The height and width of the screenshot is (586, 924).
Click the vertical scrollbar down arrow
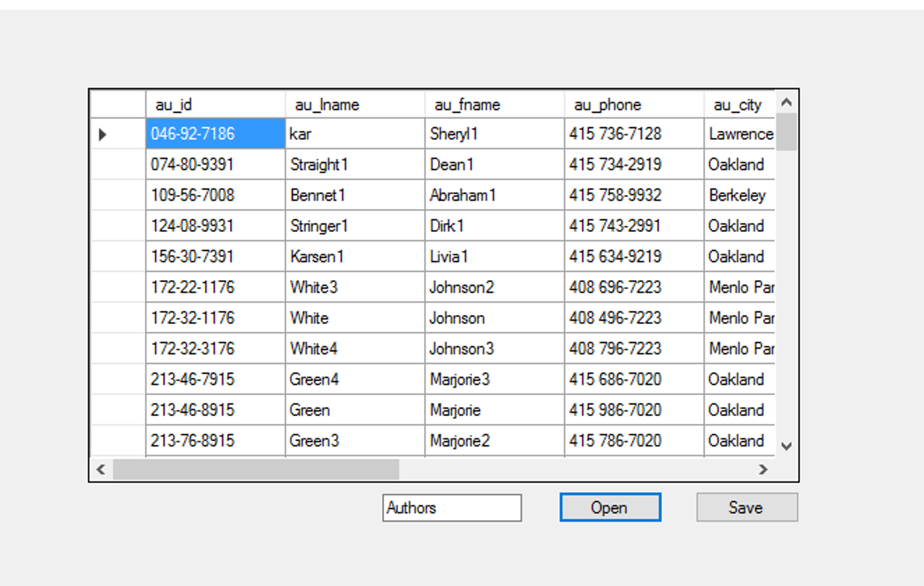point(786,446)
